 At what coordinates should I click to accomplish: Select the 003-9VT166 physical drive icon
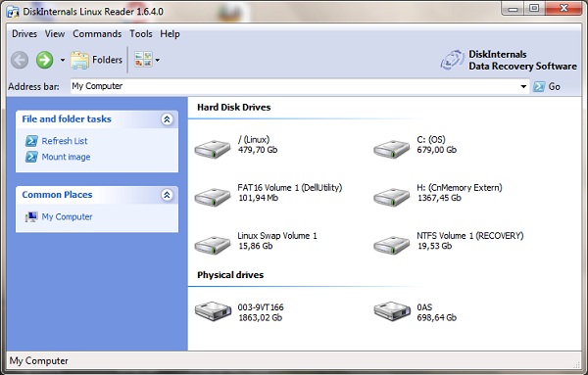pos(213,311)
